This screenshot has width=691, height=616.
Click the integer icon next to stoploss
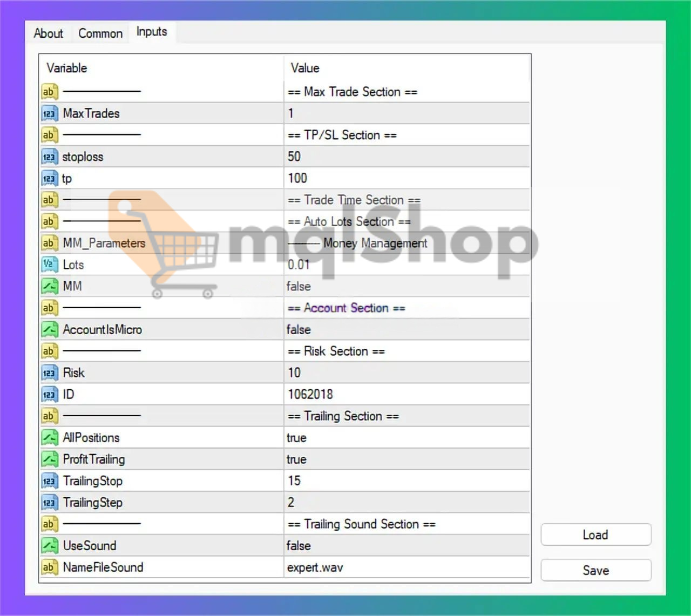pos(49,157)
